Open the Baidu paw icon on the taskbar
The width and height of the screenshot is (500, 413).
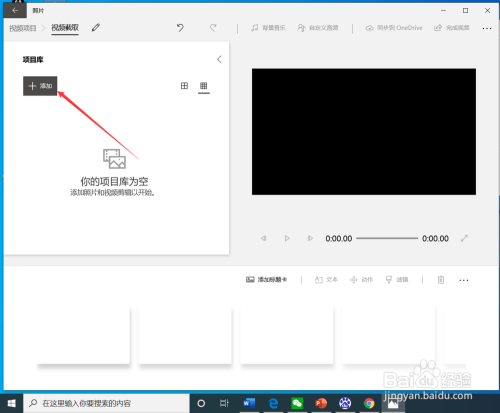point(345,404)
